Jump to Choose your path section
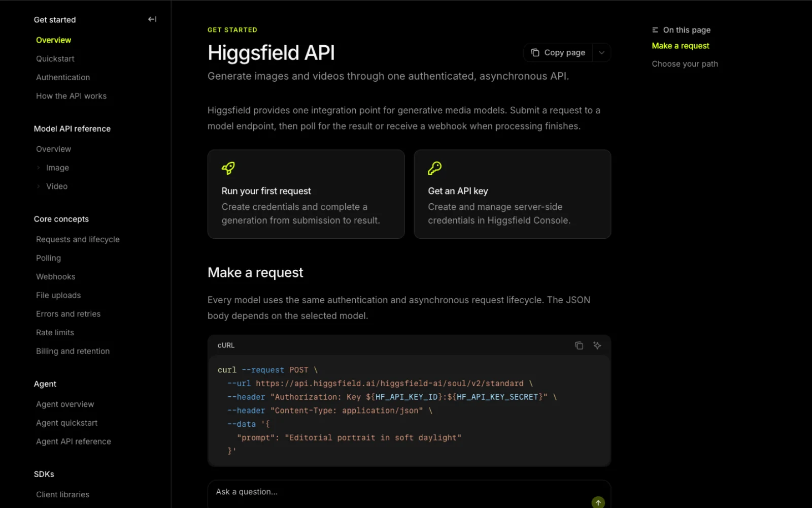Viewport: 812px width, 508px height. pyautogui.click(x=685, y=64)
